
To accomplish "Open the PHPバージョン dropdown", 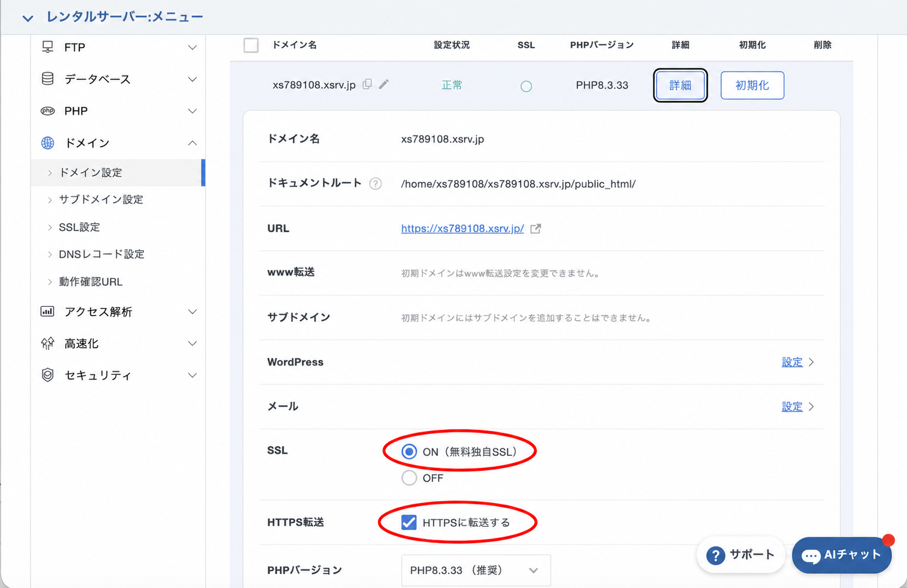I will (x=475, y=571).
